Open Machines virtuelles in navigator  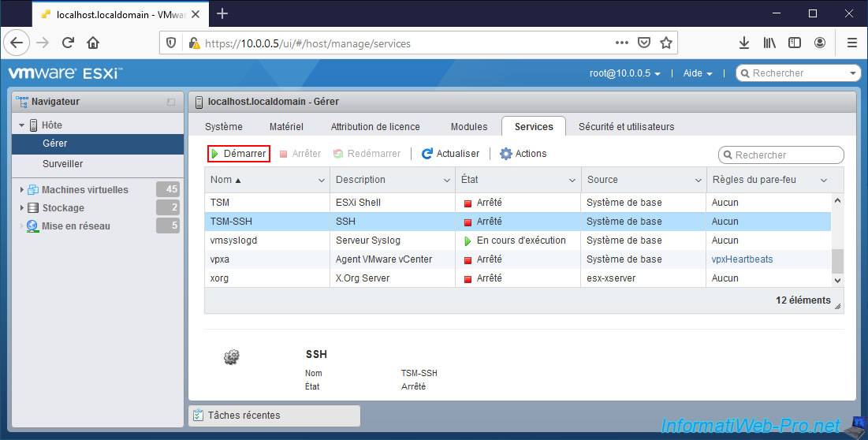point(84,190)
